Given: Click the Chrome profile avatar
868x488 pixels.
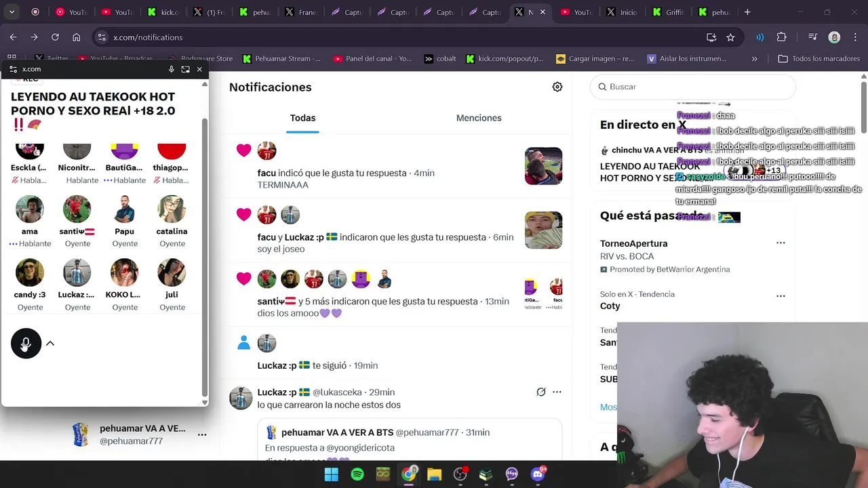Looking at the screenshot, I should pyautogui.click(x=834, y=37).
